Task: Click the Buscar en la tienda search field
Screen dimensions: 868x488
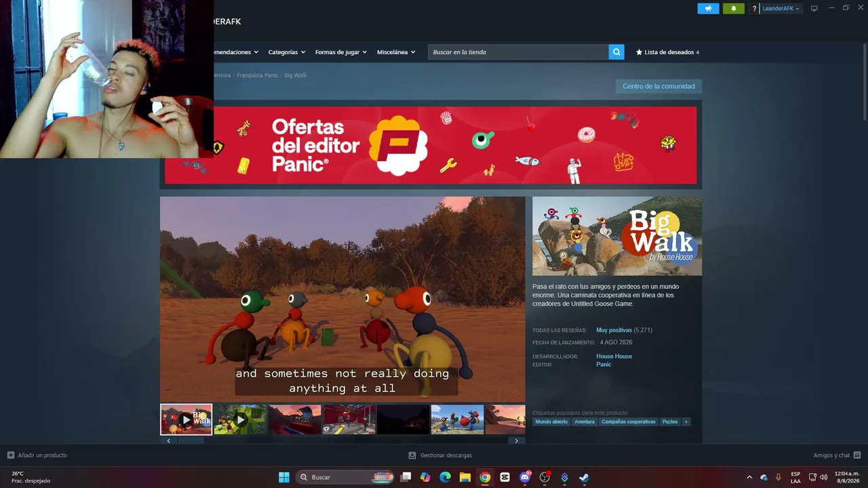Action: tap(518, 52)
